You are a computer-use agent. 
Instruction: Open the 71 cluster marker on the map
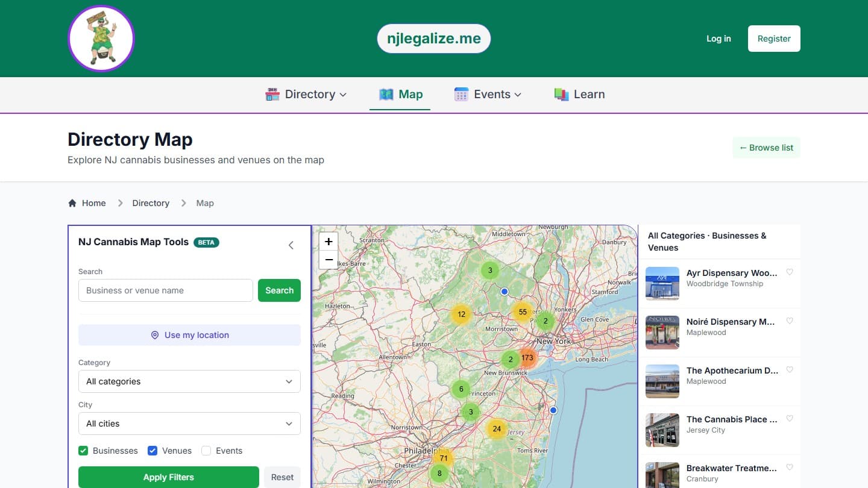[x=444, y=458]
